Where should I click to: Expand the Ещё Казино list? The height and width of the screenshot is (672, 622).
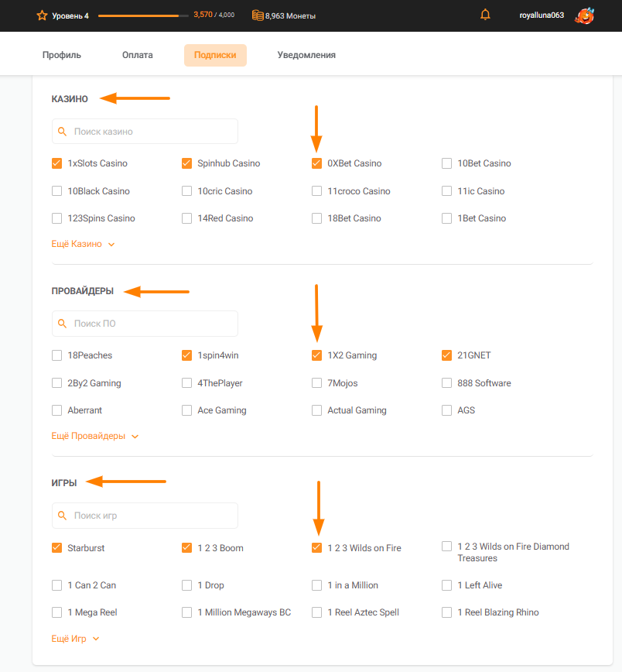point(83,244)
